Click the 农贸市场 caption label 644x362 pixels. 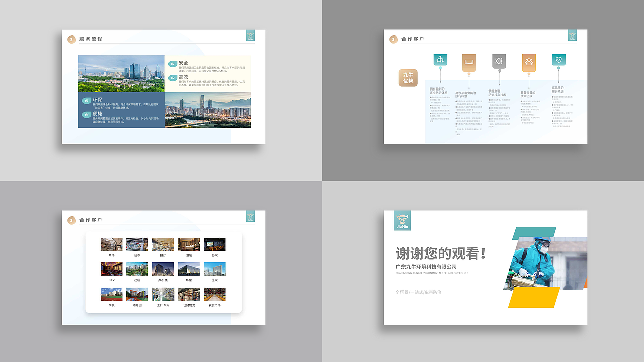click(x=215, y=305)
